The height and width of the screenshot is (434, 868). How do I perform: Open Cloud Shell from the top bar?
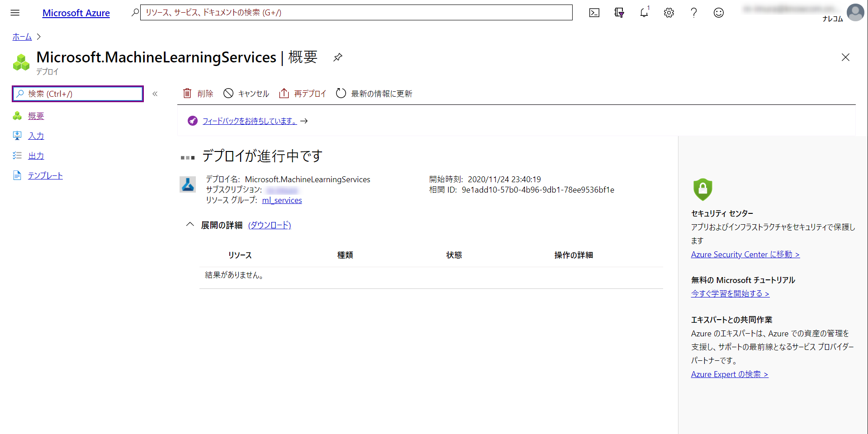pos(594,13)
